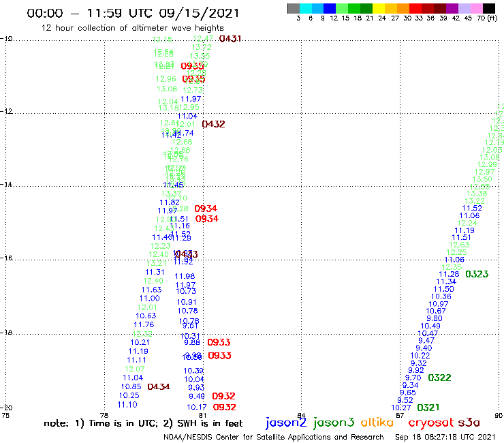Select the green value '12.24' on the right track
The height and width of the screenshot is (443, 504).
pyautogui.click(x=467, y=224)
